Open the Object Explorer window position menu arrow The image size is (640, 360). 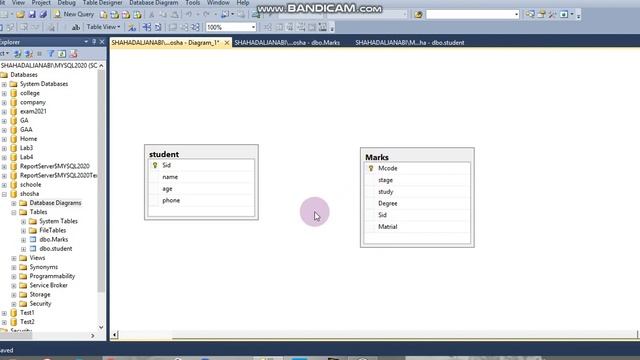[86, 42]
